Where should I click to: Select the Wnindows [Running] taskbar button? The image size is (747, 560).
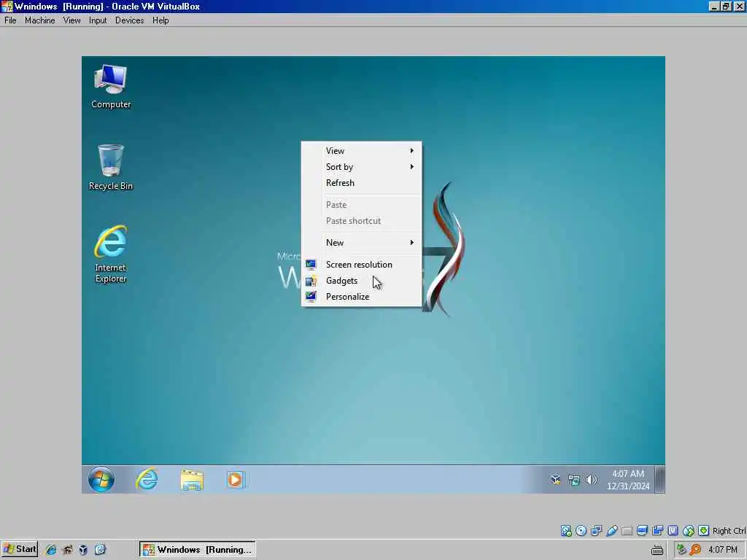click(197, 550)
